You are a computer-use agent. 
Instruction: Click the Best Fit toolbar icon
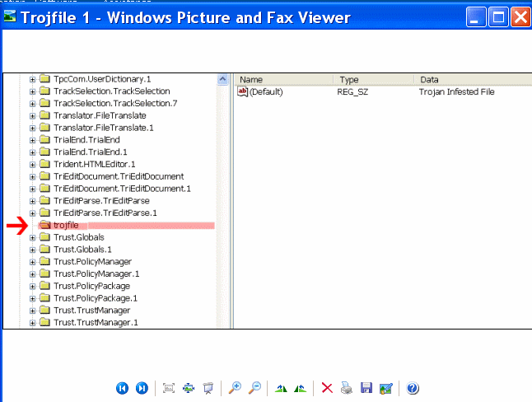(169, 388)
